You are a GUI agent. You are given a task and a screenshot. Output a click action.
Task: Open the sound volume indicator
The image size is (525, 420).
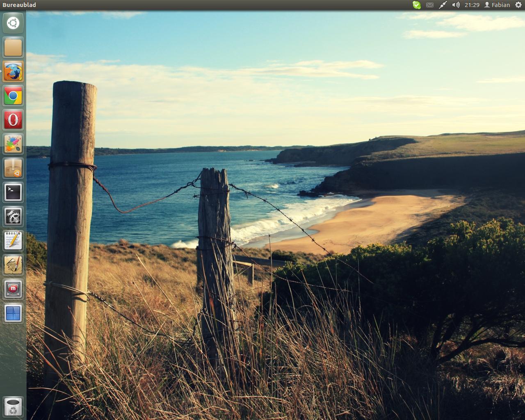coord(456,5)
